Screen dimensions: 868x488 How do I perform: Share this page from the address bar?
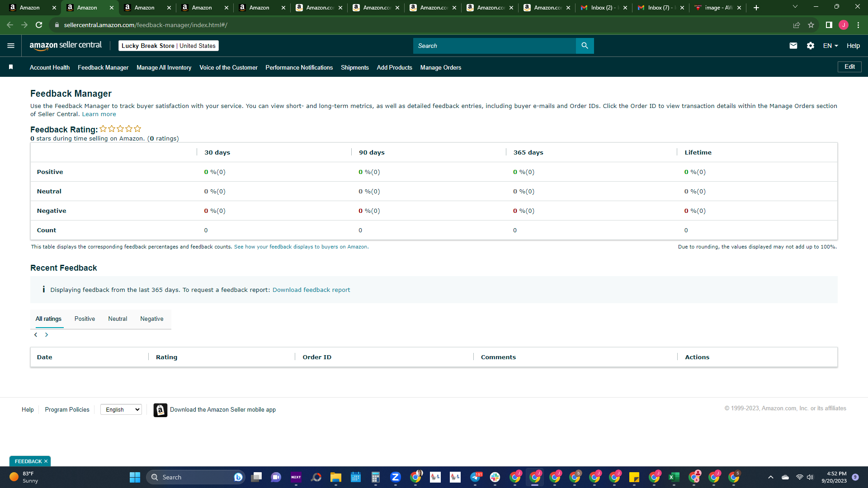pos(797,25)
